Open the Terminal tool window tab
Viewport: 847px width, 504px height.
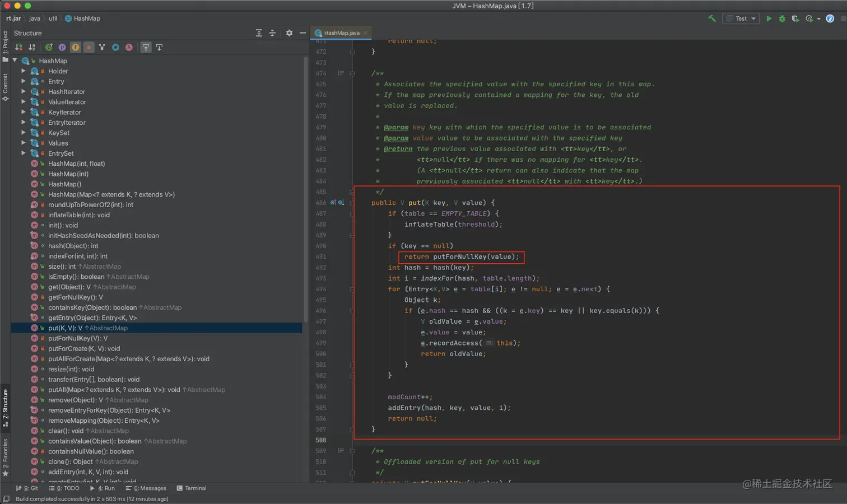pos(192,488)
